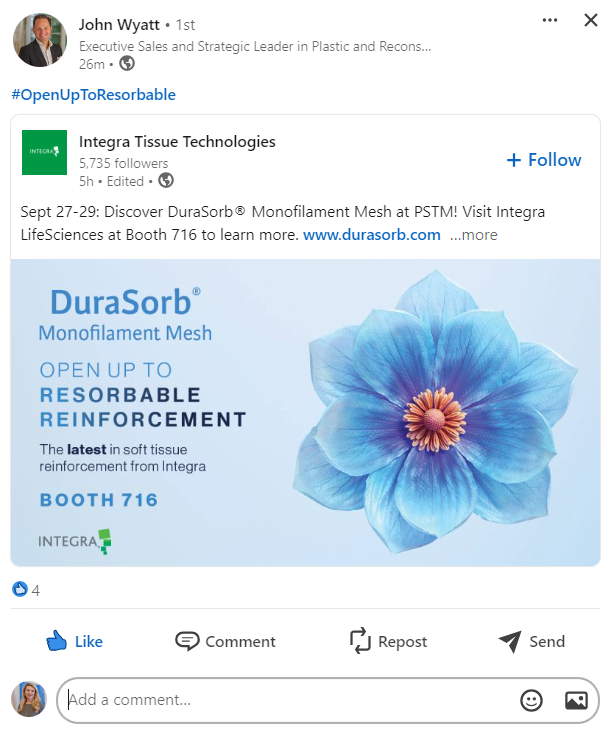
Task: Click the Integra green company logo
Action: [x=44, y=152]
